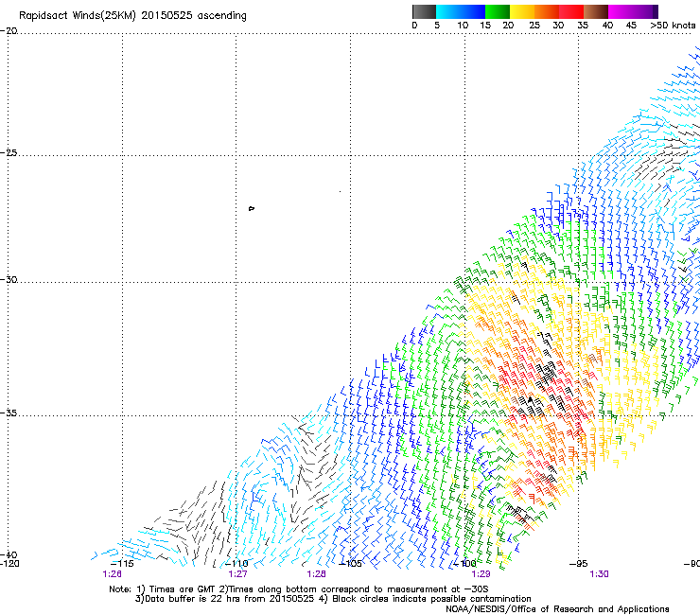Click the purple time label '1:28'
This screenshot has height=615, width=700.
click(316, 574)
